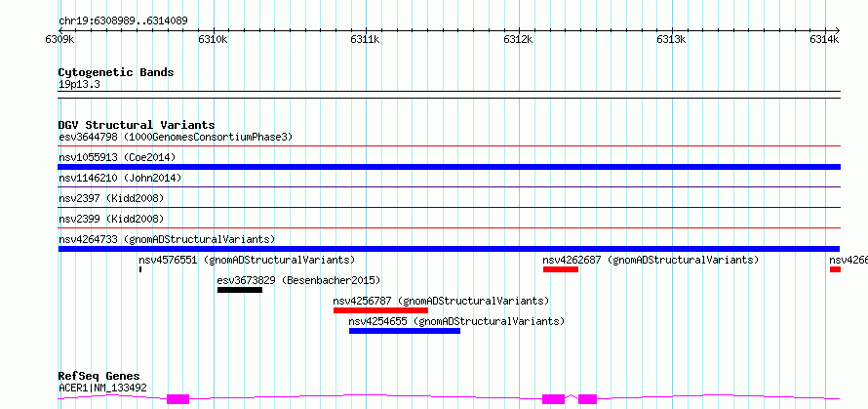Click the rightmost magenta ACER1 exon box

point(587,399)
